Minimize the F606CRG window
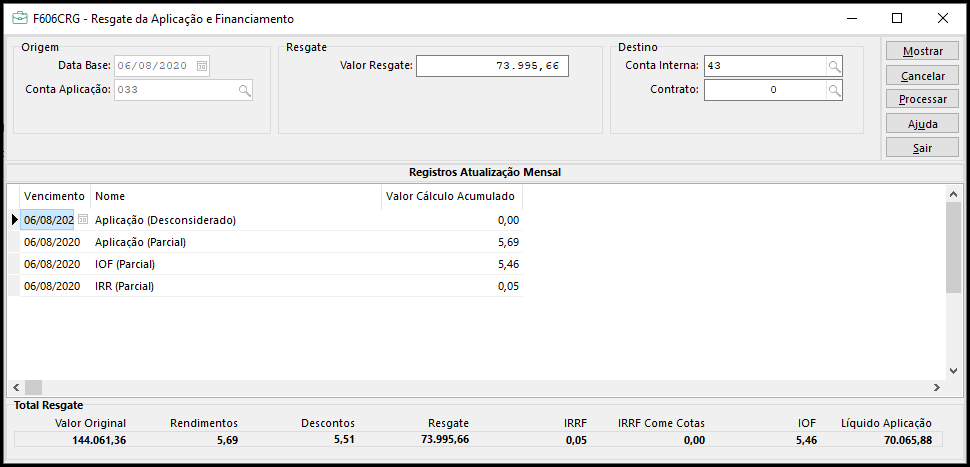The width and height of the screenshot is (970, 467). pyautogui.click(x=851, y=19)
